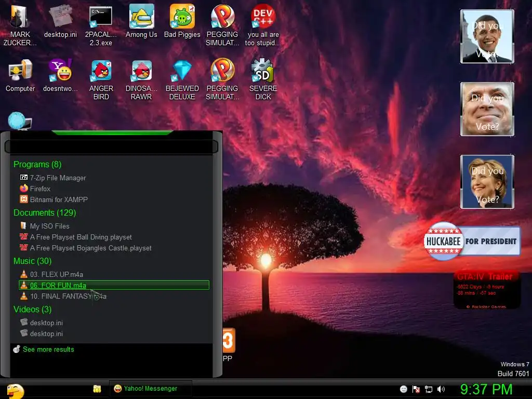Click the start menu search box
Image resolution: width=532 pixels, height=399 pixels.
click(x=111, y=147)
